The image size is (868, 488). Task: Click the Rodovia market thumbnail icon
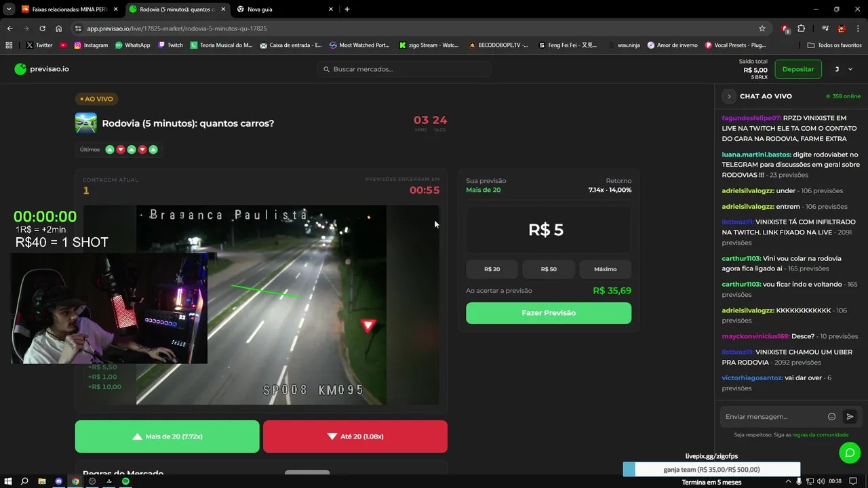86,123
